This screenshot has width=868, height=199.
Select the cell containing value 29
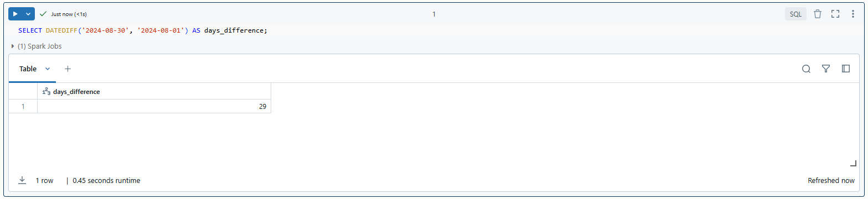tap(154, 107)
